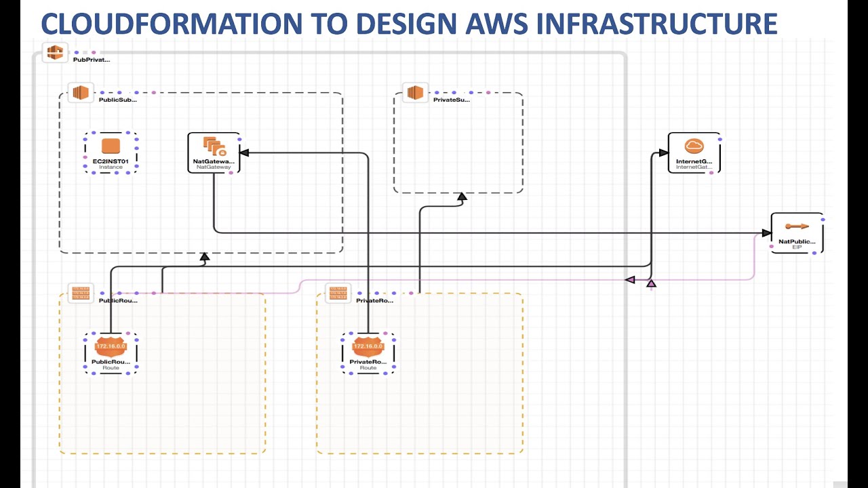The height and width of the screenshot is (488, 868).
Task: Click the PublicSub... subnet label
Action: (117, 100)
